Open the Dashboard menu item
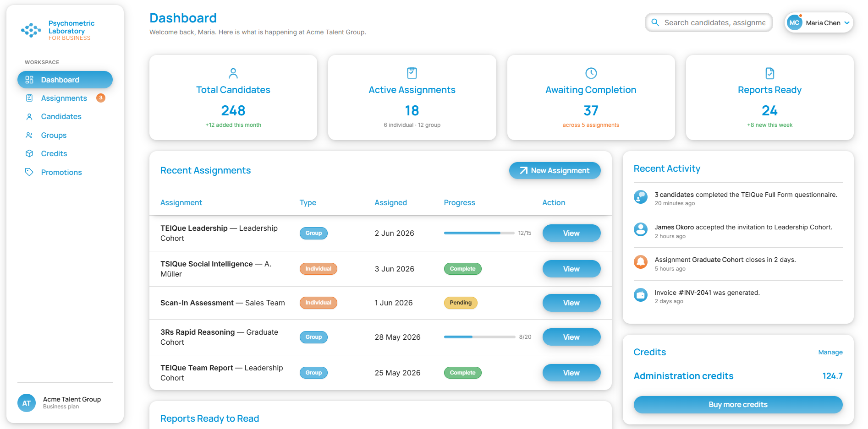The height and width of the screenshot is (429, 868). tap(65, 80)
